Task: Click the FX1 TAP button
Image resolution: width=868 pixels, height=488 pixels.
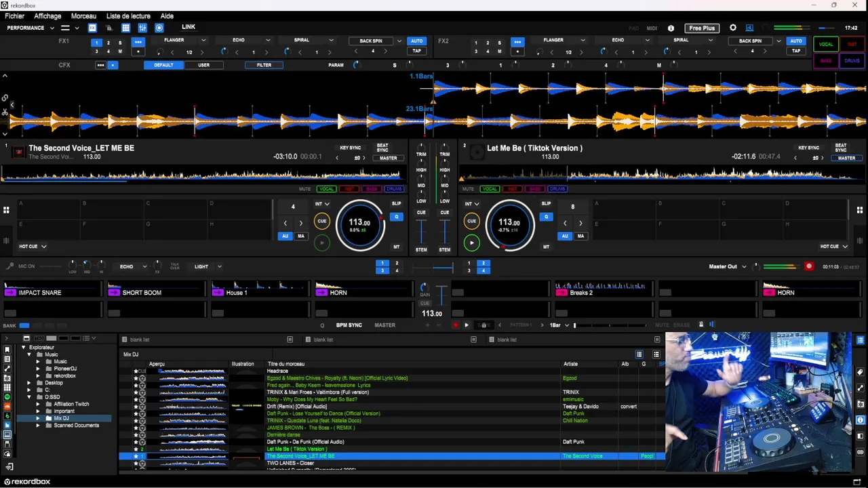Action: (x=416, y=51)
